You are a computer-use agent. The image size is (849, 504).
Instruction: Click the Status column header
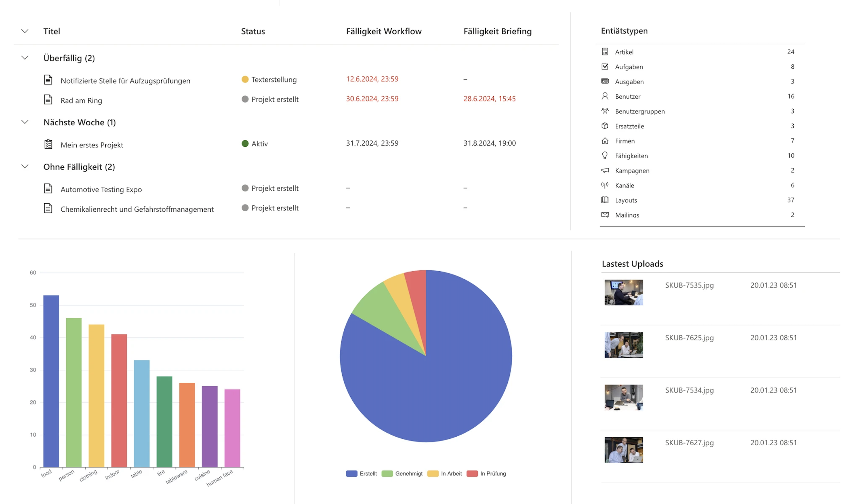(253, 31)
